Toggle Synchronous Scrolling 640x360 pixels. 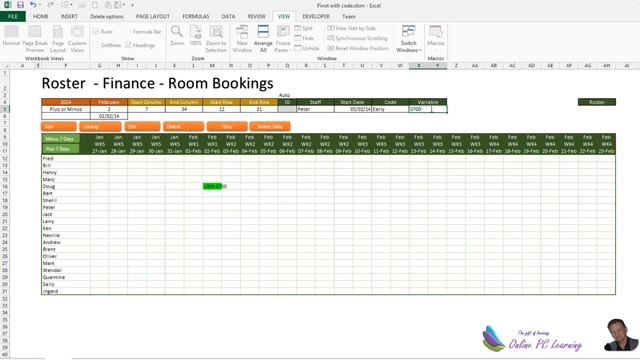pos(357,38)
